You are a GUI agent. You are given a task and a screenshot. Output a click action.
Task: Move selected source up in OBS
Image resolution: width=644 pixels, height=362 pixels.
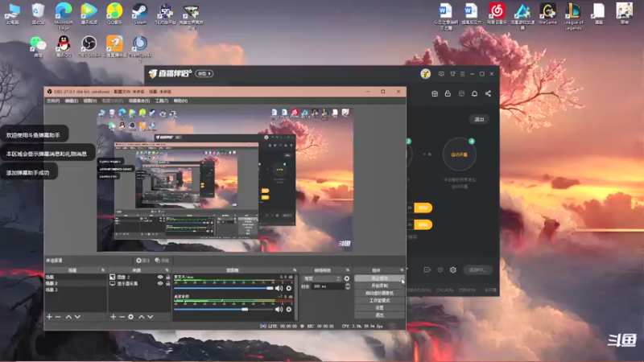click(x=142, y=317)
